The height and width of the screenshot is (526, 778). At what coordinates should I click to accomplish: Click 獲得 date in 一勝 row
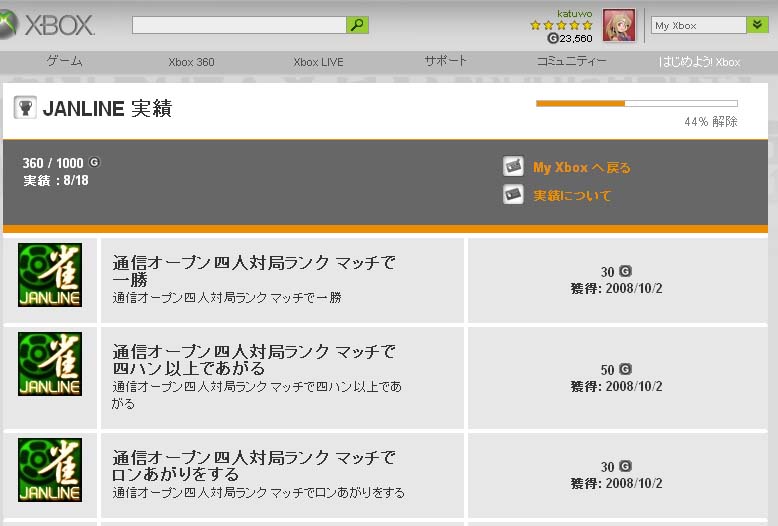(x=616, y=288)
